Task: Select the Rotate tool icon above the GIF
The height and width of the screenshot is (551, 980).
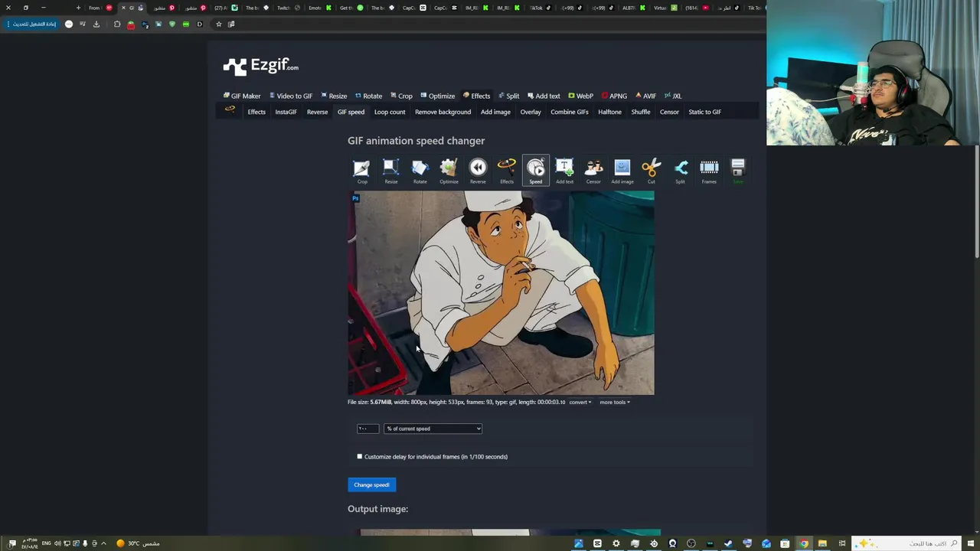Action: click(420, 171)
